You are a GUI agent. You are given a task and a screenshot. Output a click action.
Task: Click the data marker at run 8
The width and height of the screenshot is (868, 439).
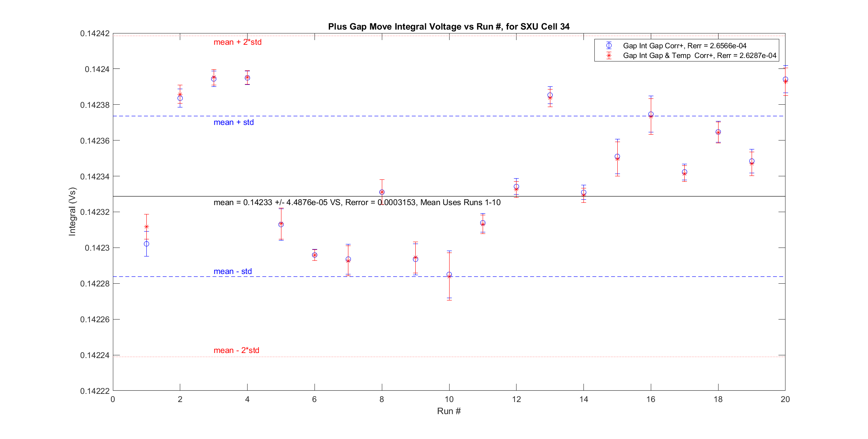(x=382, y=192)
